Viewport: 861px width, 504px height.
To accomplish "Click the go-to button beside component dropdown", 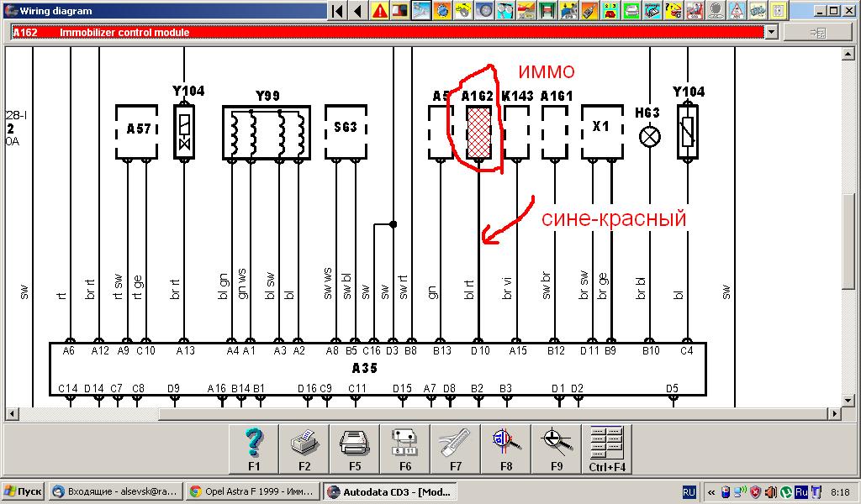I will pos(817,33).
